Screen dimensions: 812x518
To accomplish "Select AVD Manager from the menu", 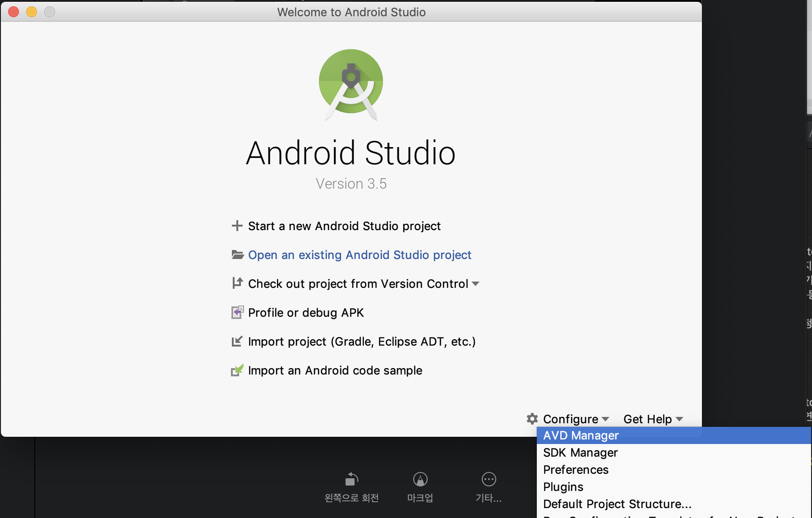I will [674, 435].
